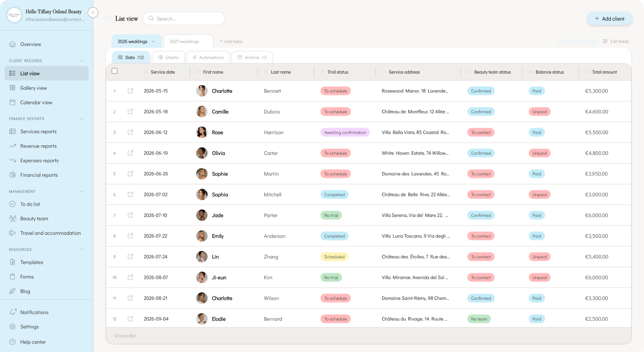Click Add table link
This screenshot has height=352, width=644.
[x=231, y=42]
